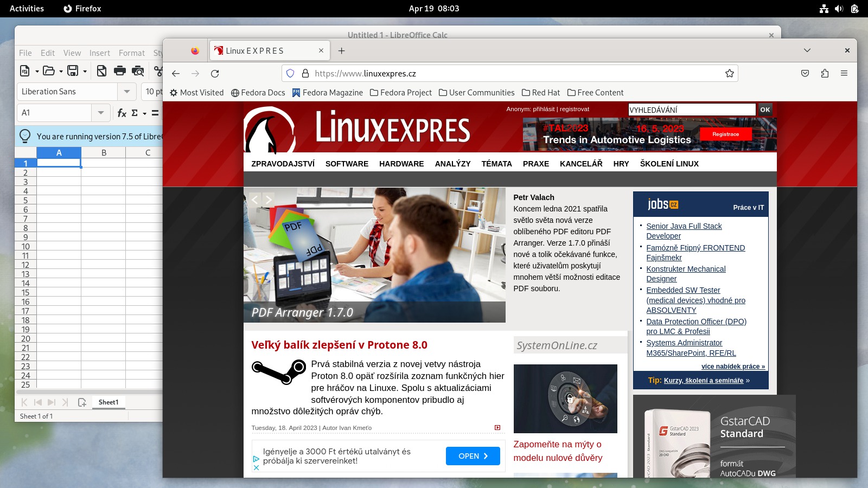The width and height of the screenshot is (868, 488).
Task: Open the Firefox Extensions puzzle icon
Action: (x=825, y=73)
